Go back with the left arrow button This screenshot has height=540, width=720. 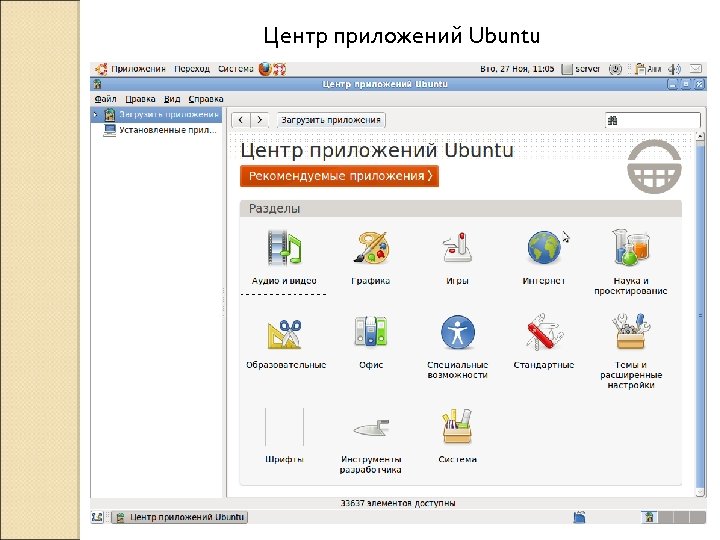(241, 120)
